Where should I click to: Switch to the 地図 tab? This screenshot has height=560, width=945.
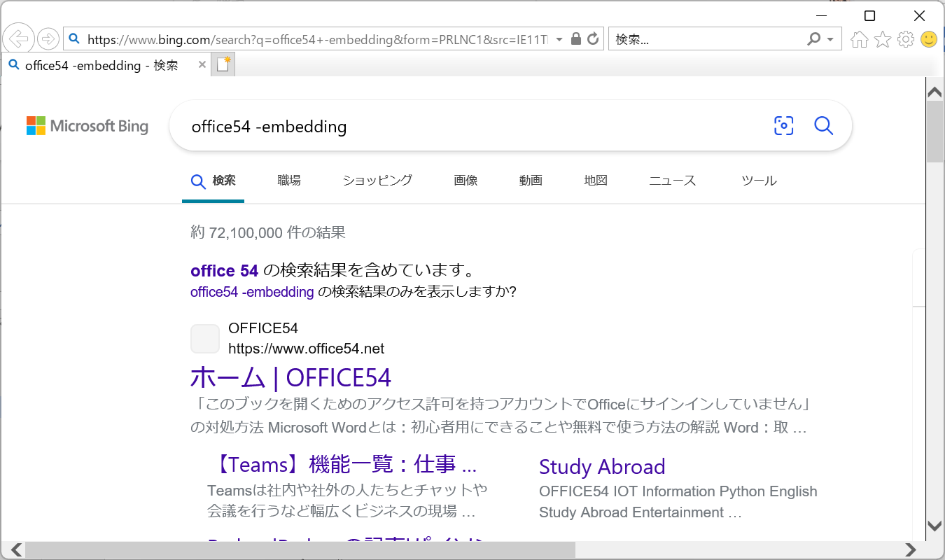(596, 181)
